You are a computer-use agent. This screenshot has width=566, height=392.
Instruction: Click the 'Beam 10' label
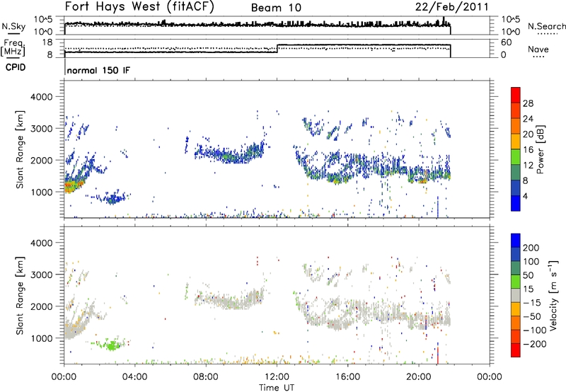tap(276, 8)
